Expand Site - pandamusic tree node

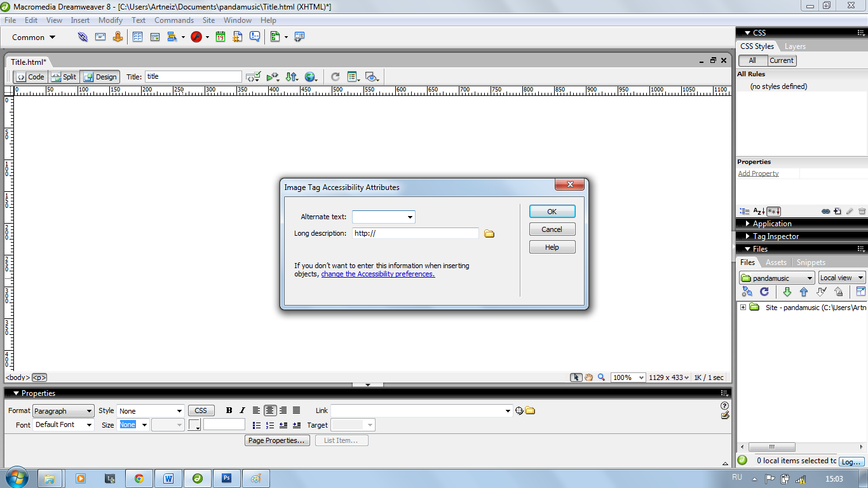tap(743, 307)
